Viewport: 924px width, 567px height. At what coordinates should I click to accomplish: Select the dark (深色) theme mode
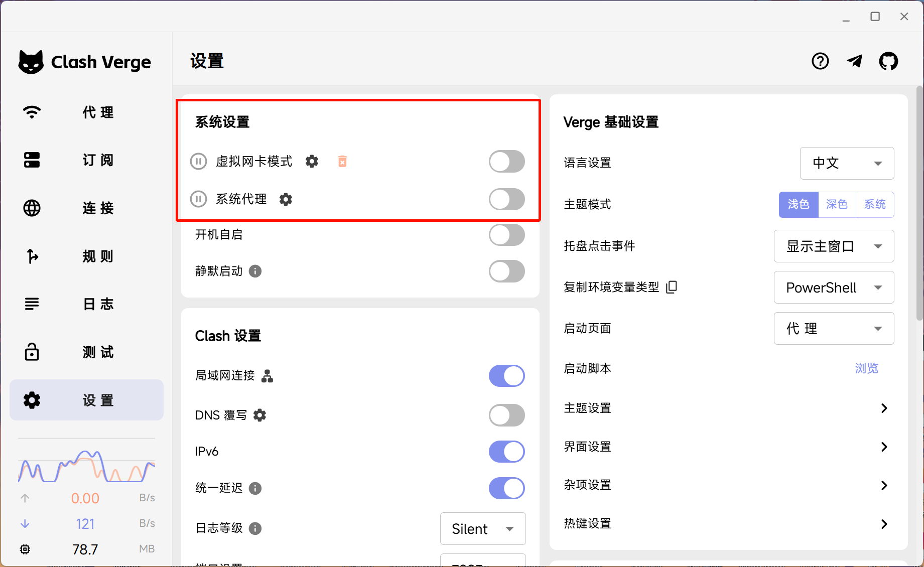[837, 205]
